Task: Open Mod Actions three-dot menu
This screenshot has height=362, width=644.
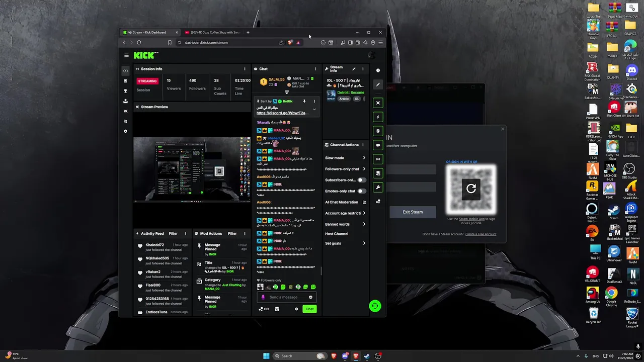Action: click(x=245, y=233)
